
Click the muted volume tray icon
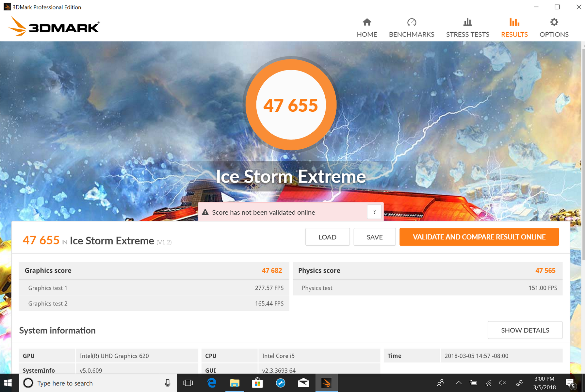[503, 383]
